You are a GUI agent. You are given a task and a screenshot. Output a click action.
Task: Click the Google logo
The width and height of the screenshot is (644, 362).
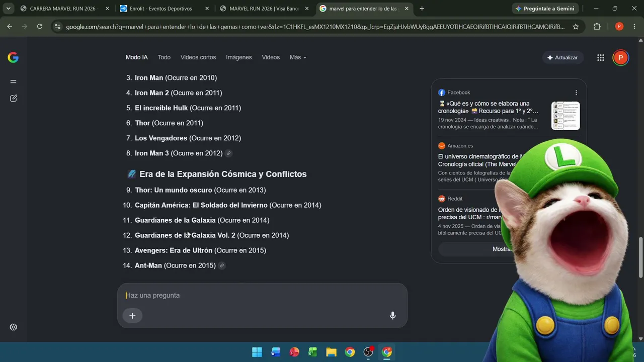(13, 57)
